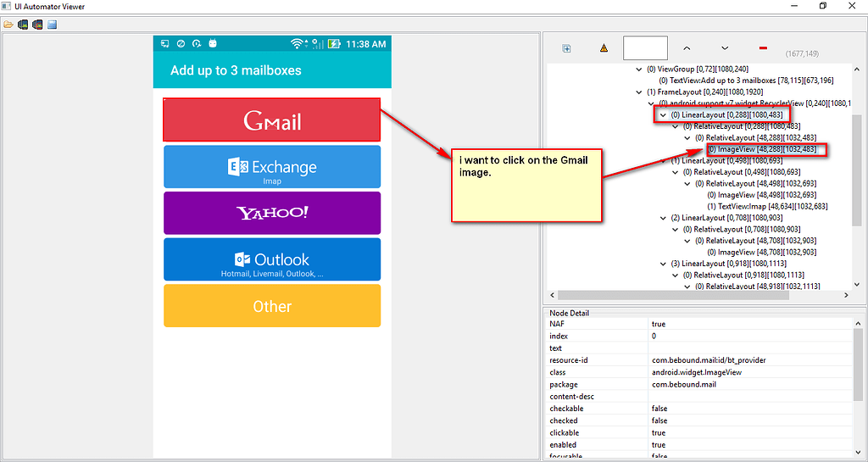Click the resource-id value com.bebound.mail:id/bt_provider

coord(709,360)
